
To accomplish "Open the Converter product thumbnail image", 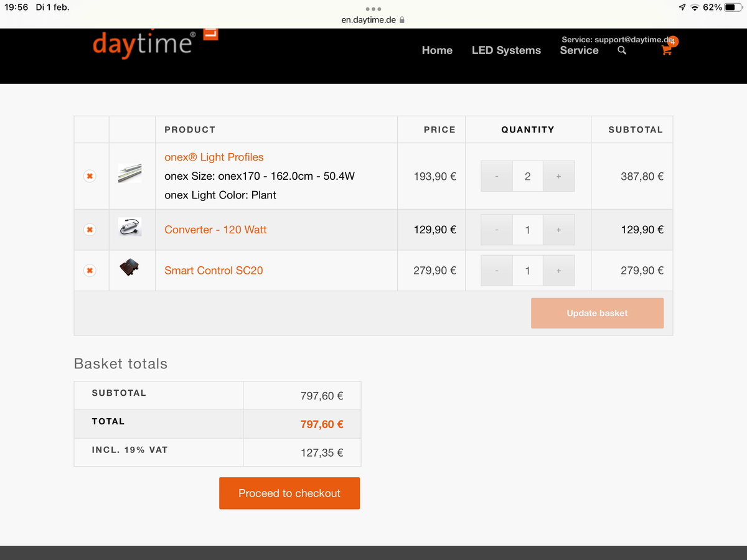I will coord(129,227).
